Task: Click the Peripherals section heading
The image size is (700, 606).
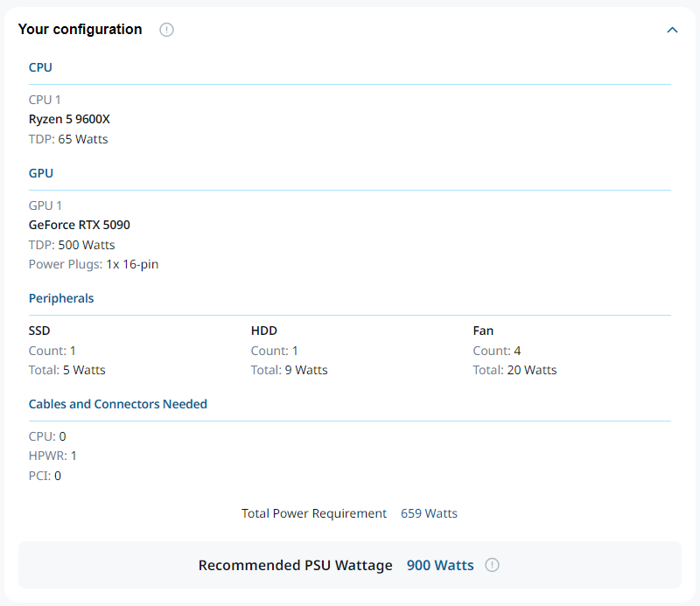Action: tap(61, 298)
